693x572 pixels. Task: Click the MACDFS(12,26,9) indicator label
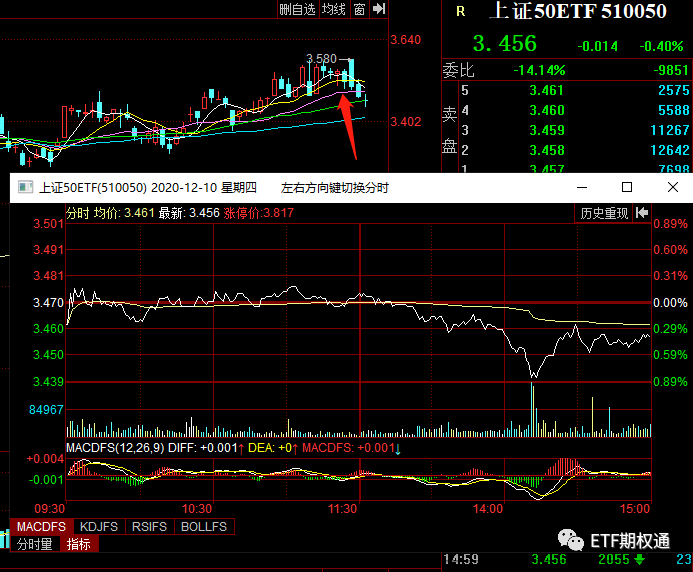click(x=115, y=448)
